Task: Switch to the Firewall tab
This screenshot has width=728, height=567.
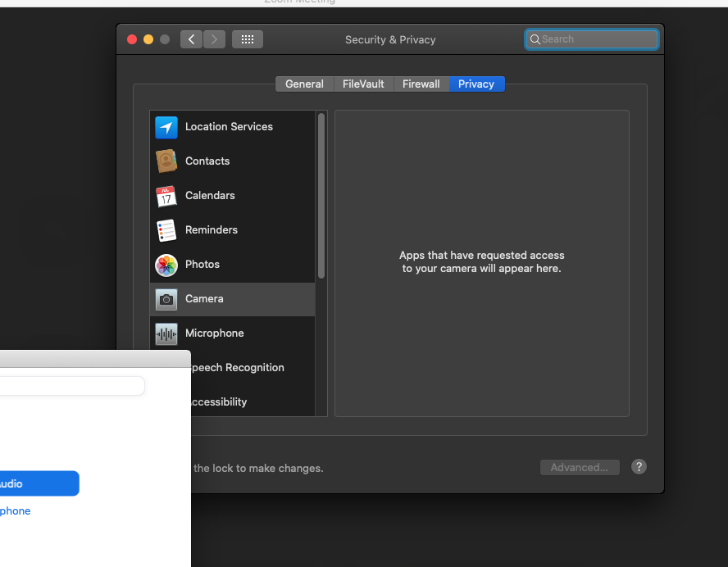Action: (421, 84)
